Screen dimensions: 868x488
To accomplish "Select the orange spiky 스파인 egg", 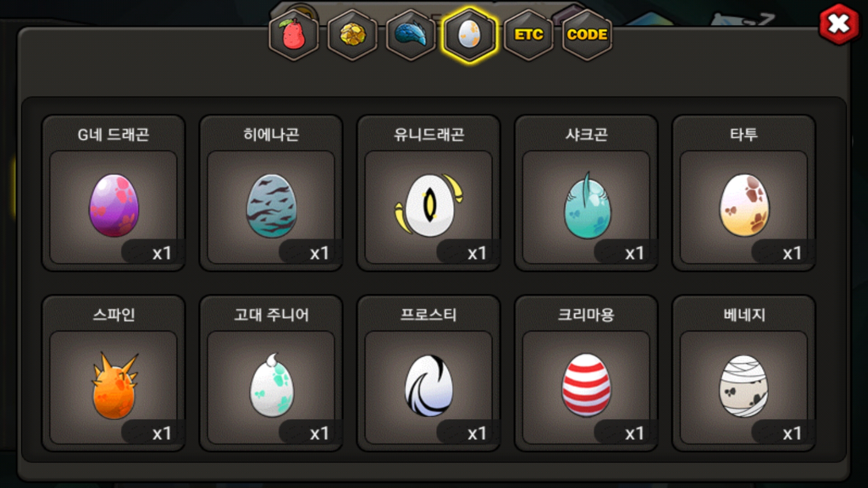I will pyautogui.click(x=114, y=386).
